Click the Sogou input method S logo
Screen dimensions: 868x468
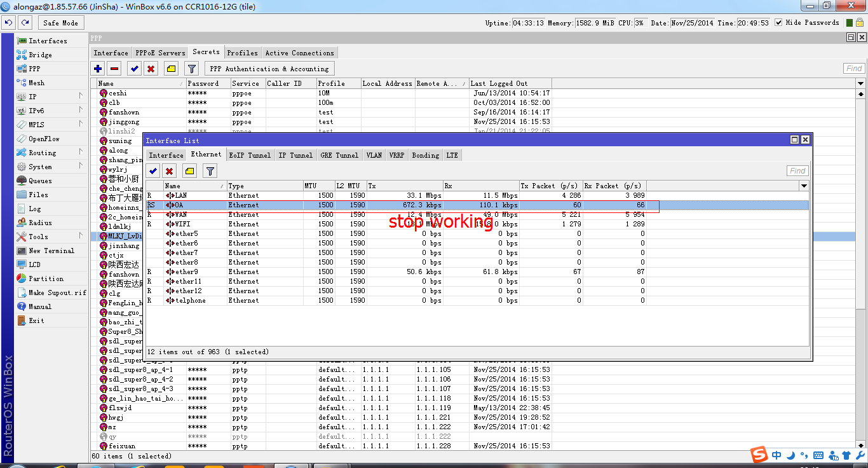pyautogui.click(x=759, y=455)
